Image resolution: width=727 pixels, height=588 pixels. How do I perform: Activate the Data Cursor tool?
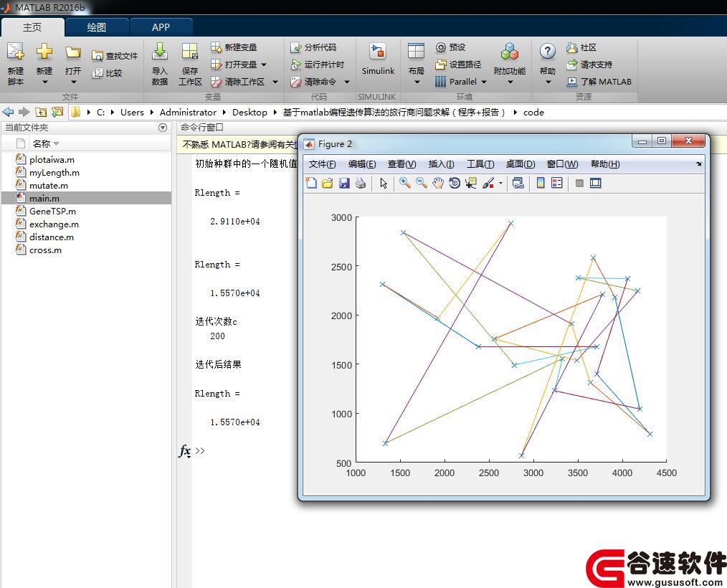(x=471, y=183)
